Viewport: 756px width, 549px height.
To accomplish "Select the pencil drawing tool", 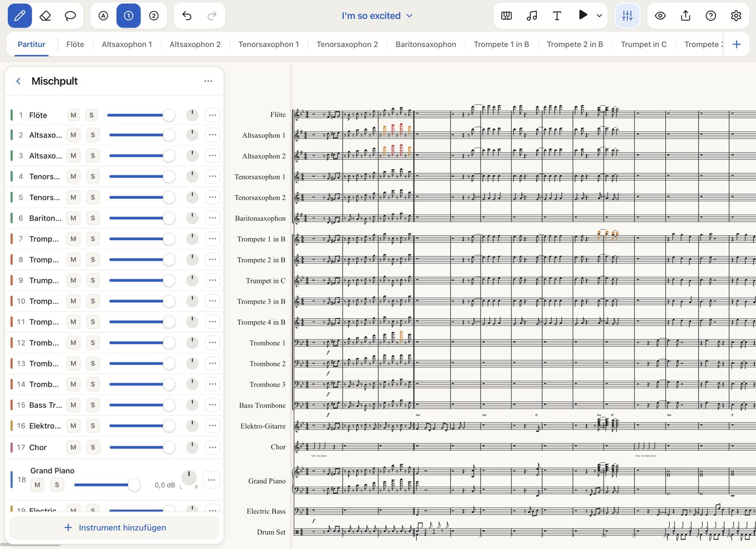I will [20, 16].
